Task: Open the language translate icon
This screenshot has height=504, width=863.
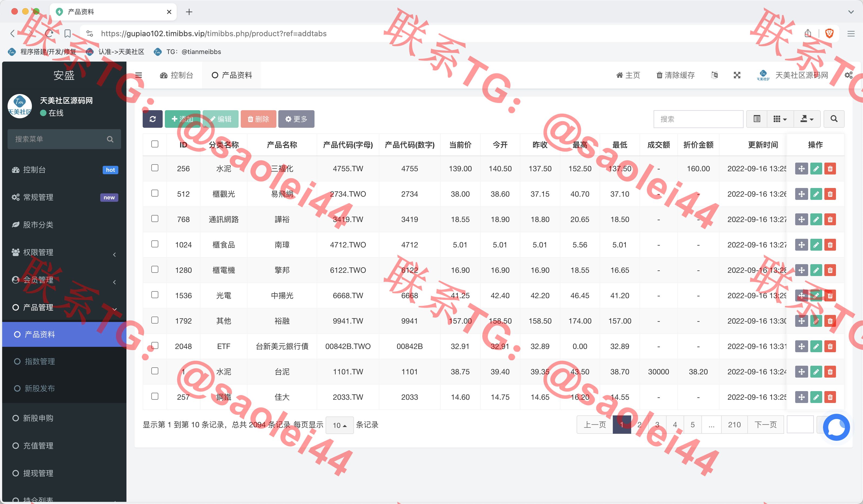Action: point(714,75)
